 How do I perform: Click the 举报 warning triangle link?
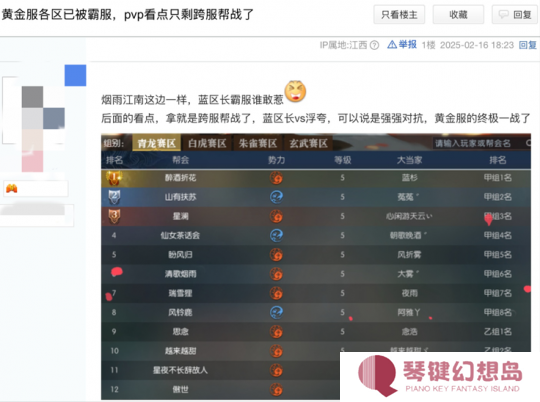pos(402,45)
